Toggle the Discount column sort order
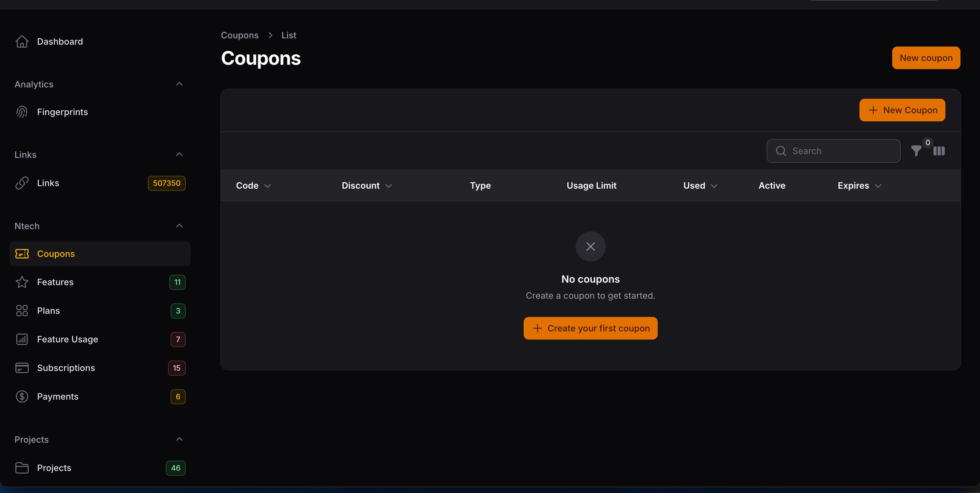980x493 pixels. point(389,186)
